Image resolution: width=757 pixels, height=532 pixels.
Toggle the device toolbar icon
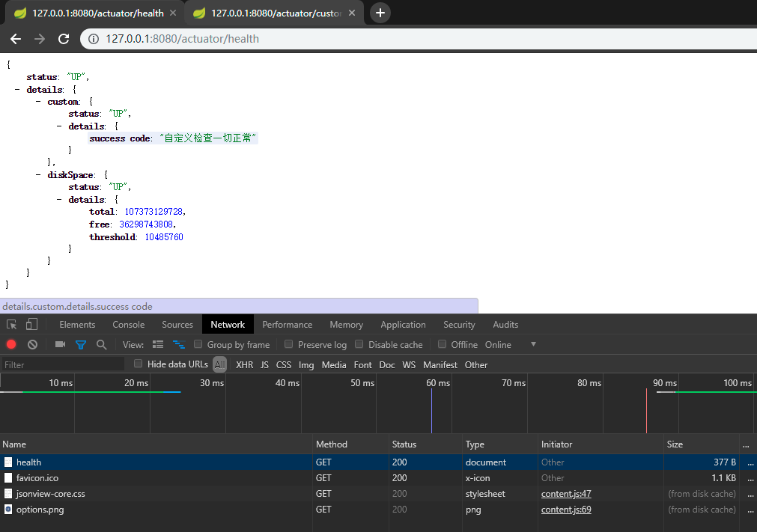tap(31, 325)
